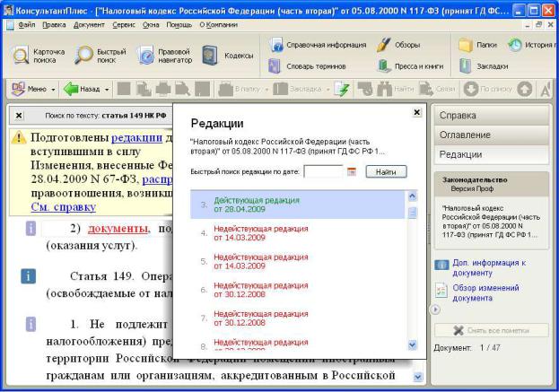Click document text scroll down arrow
This screenshot has height=392, width=559.
418,377
